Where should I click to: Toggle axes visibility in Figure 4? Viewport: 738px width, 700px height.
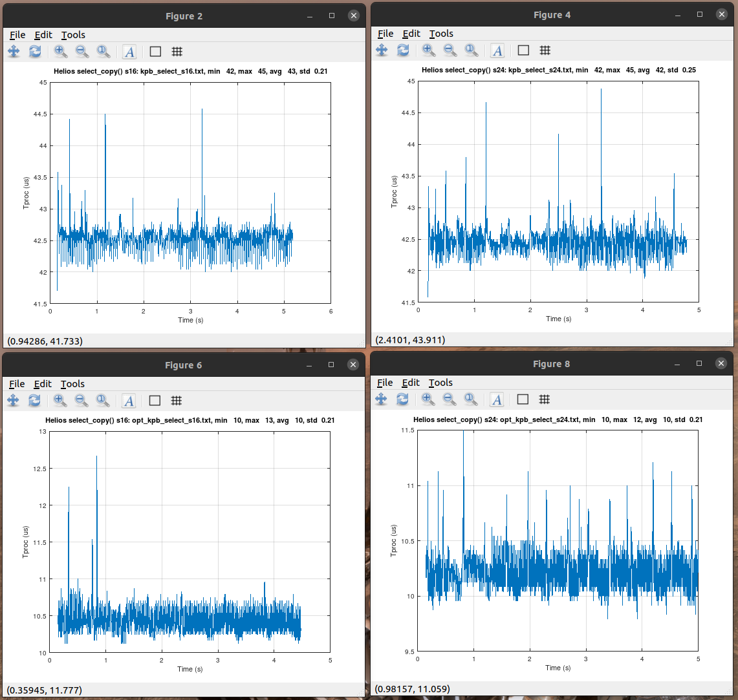[522, 50]
